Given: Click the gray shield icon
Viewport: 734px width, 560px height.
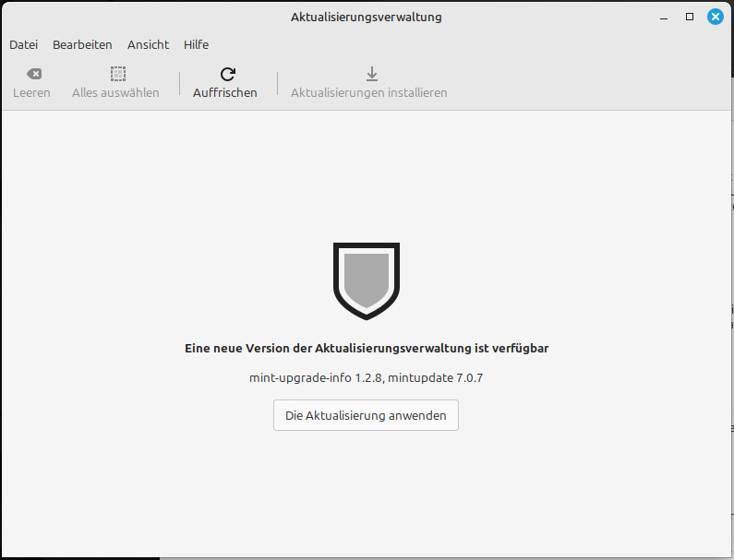Looking at the screenshot, I should (x=366, y=280).
